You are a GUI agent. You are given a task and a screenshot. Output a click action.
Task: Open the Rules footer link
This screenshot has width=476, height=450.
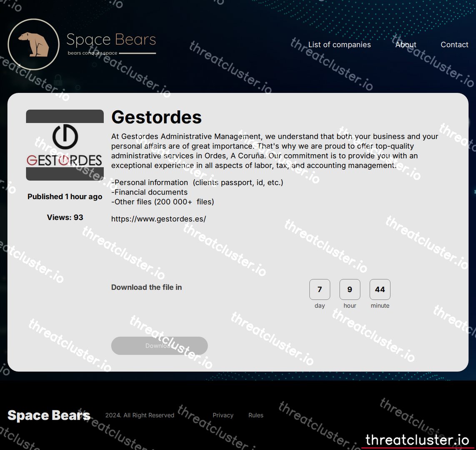pyautogui.click(x=256, y=415)
